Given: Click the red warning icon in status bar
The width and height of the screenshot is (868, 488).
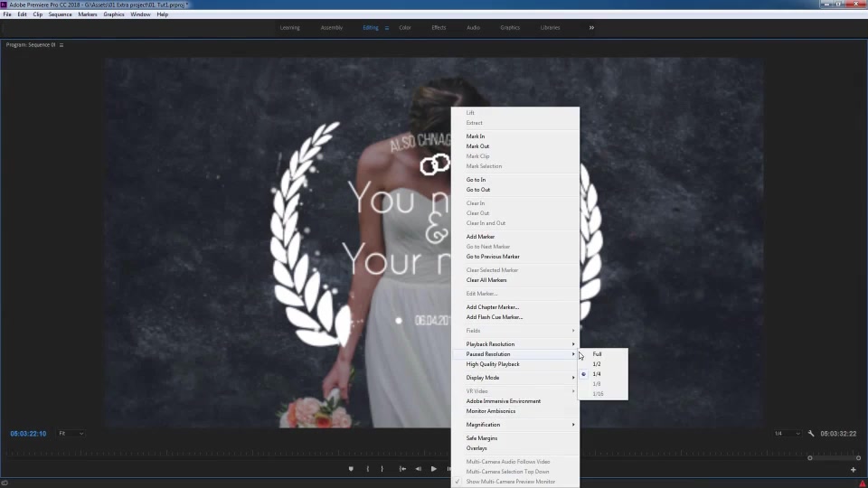Looking at the screenshot, I should click(862, 483).
